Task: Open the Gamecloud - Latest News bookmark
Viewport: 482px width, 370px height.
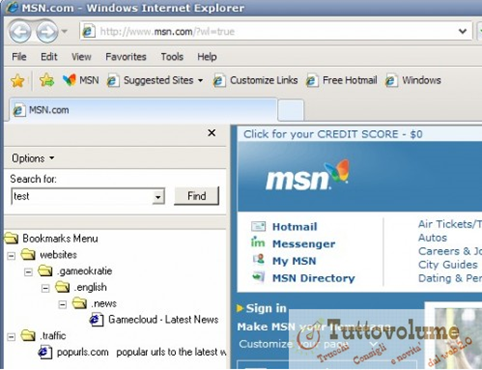Action: 154,320
